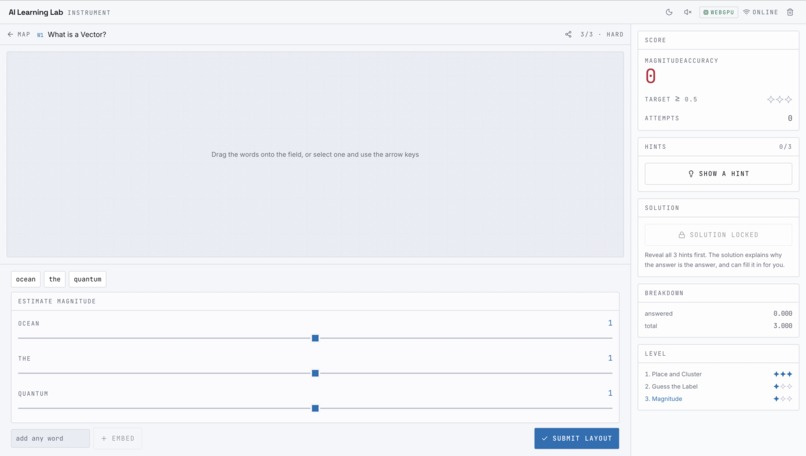This screenshot has height=456, width=806.
Task: Click the word placement field
Action: point(315,154)
